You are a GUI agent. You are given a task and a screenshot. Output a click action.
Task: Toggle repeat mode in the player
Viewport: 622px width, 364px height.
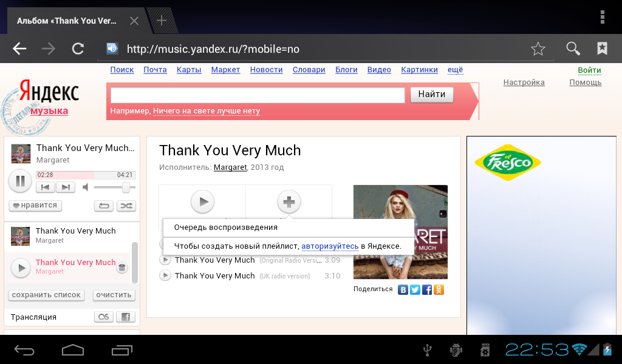pos(103,206)
